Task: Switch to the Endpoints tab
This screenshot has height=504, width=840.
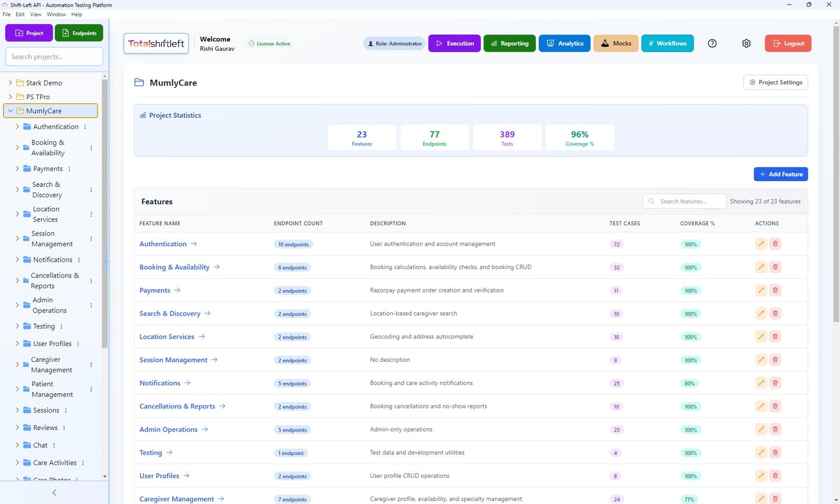Action: 79,33
